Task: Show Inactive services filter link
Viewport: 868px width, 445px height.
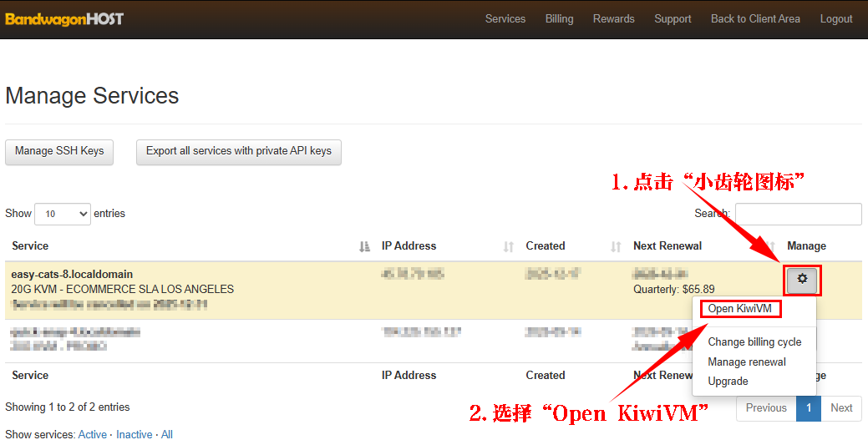Action: click(x=134, y=434)
